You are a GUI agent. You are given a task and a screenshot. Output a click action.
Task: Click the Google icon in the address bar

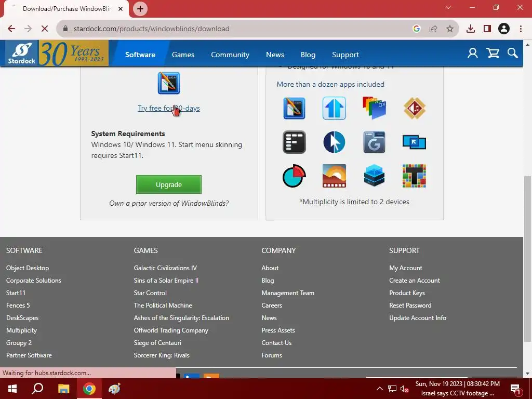click(417, 29)
